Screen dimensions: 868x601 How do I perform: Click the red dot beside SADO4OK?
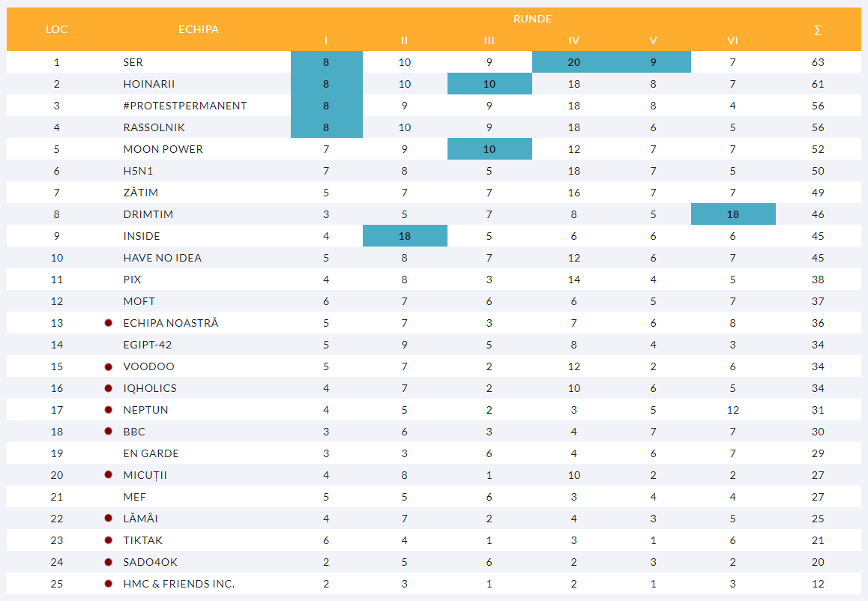(x=109, y=562)
